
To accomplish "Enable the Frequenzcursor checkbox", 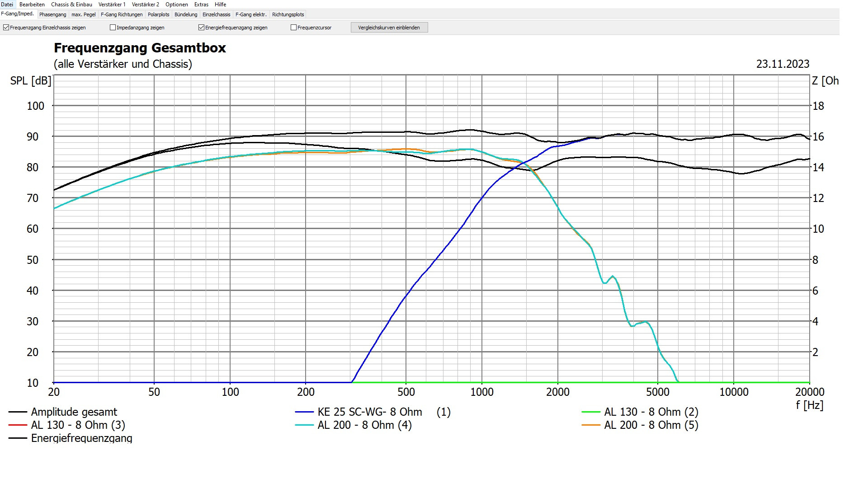I will (x=294, y=28).
